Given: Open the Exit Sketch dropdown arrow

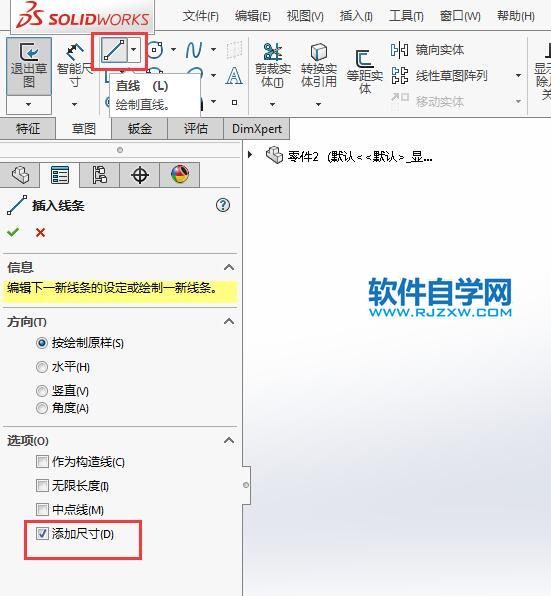Looking at the screenshot, I should (29, 104).
